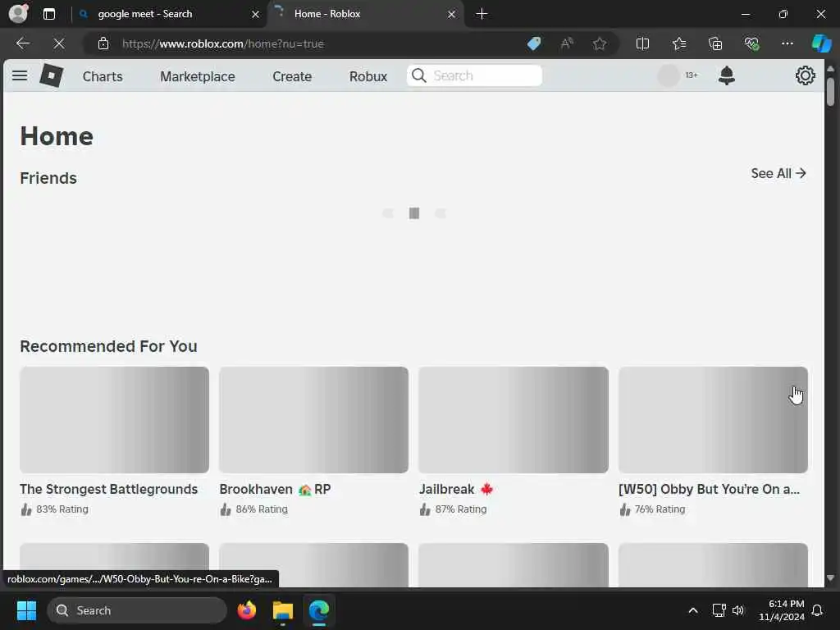The image size is (840, 630).
Task: Open the browser profile avatar
Action: (18, 13)
